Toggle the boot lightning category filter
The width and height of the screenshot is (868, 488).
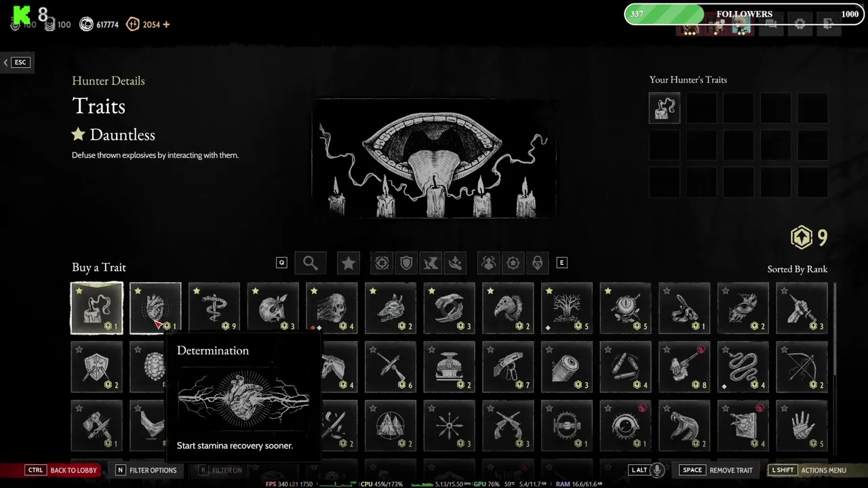tap(431, 263)
